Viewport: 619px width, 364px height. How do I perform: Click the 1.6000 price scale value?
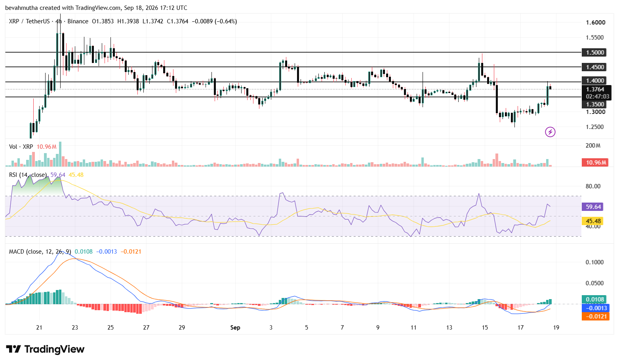(x=595, y=23)
